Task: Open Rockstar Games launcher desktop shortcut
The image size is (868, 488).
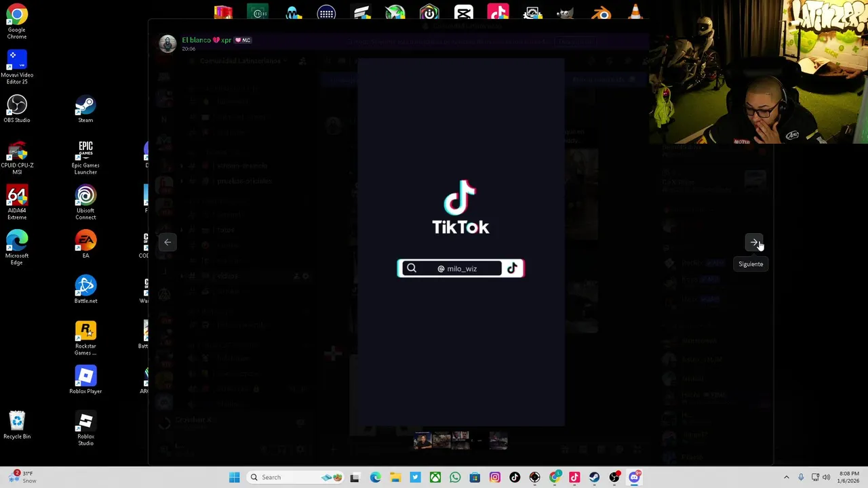Action: coord(85,338)
